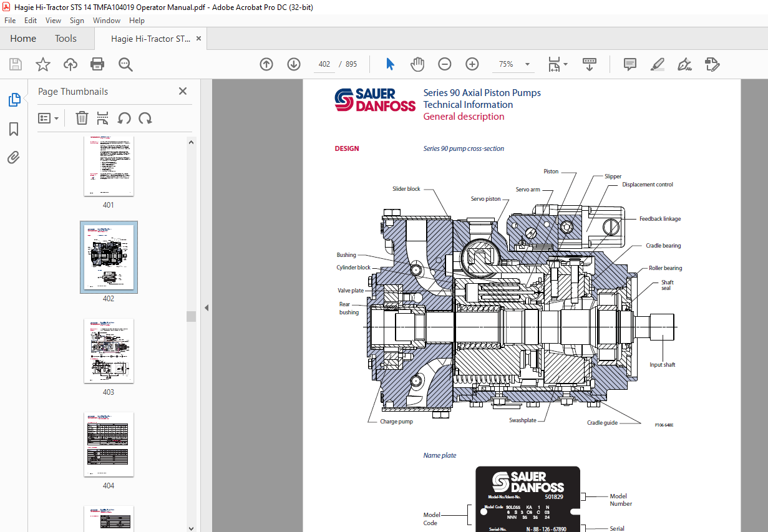Open Bookmarks sidebar panel

click(14, 129)
